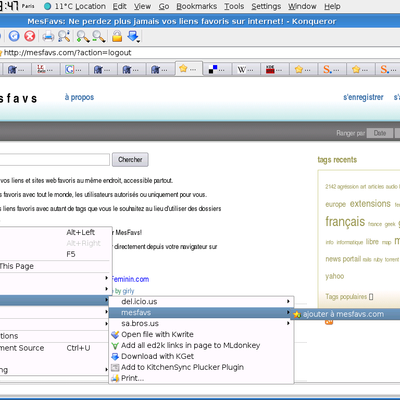Click the Security padlock toolbar icon
400x400 pixels.
click(117, 36)
